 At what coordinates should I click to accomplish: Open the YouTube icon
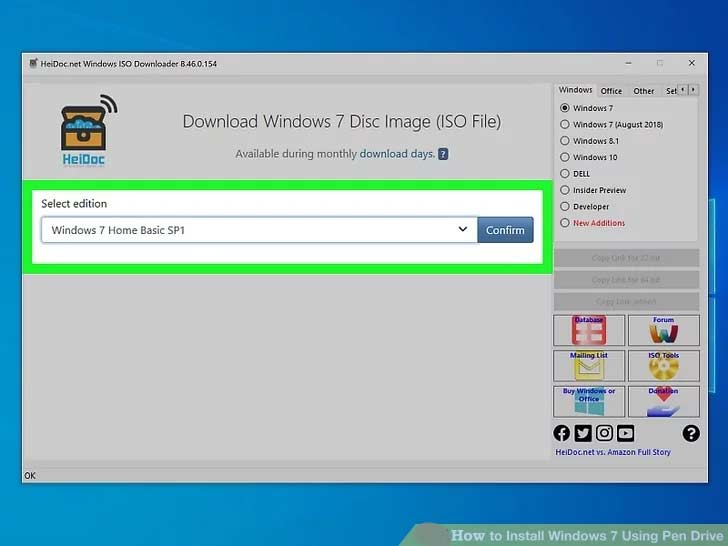coord(625,433)
